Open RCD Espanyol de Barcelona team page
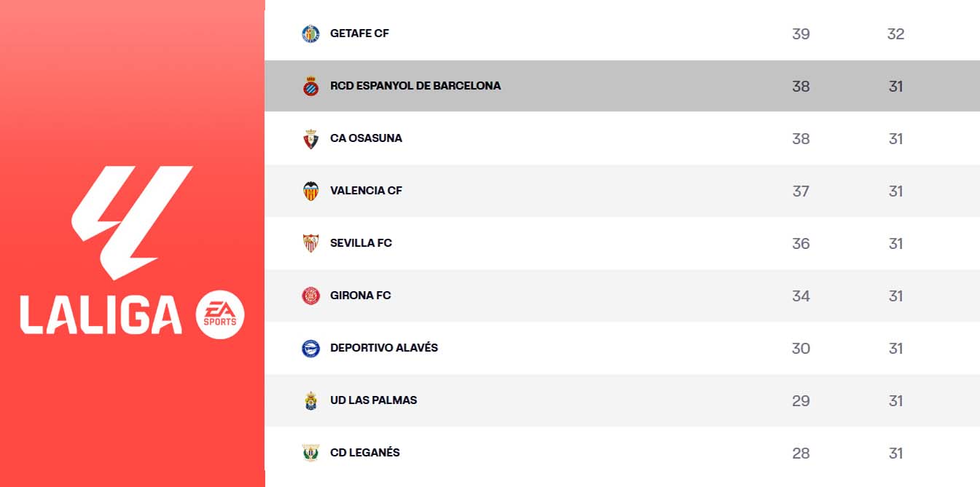Screen dimensions: 980x487 (415, 86)
